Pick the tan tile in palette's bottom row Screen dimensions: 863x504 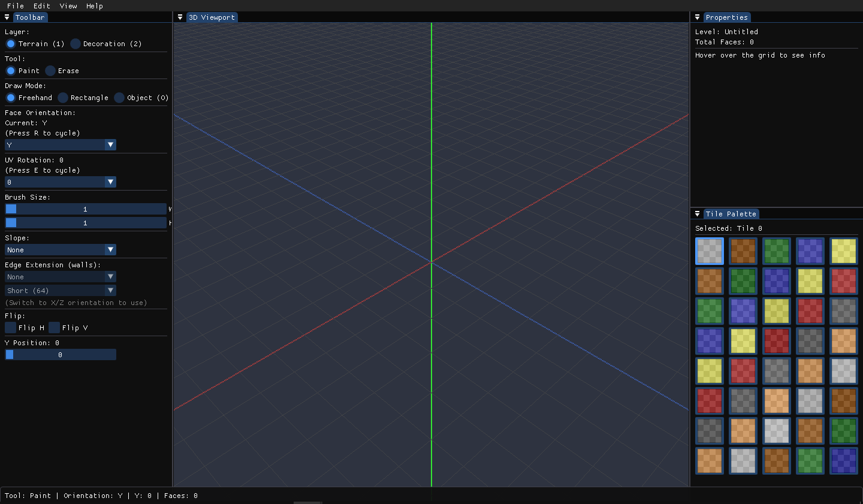tap(710, 461)
